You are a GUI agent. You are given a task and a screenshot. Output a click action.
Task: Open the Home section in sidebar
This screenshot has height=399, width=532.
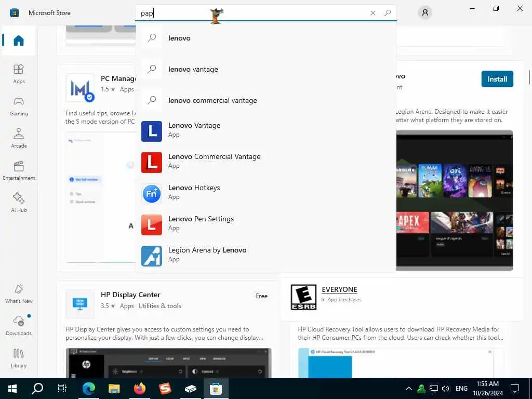19,41
